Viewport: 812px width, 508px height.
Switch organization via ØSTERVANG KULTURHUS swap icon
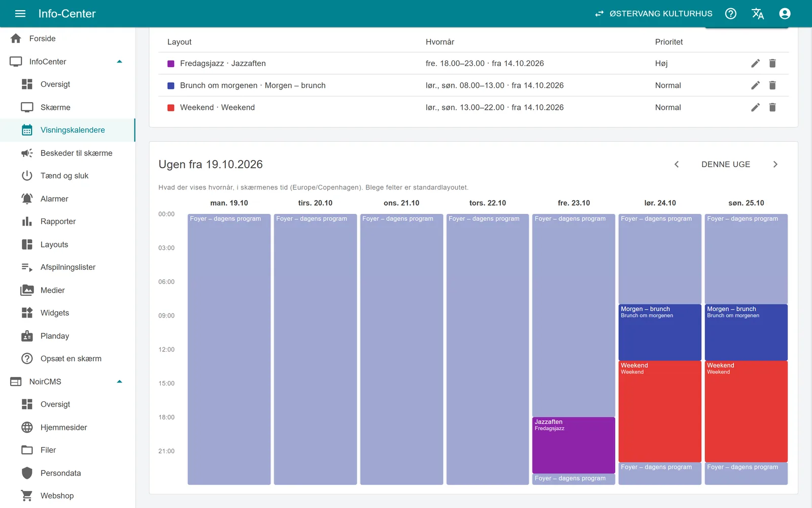point(599,14)
